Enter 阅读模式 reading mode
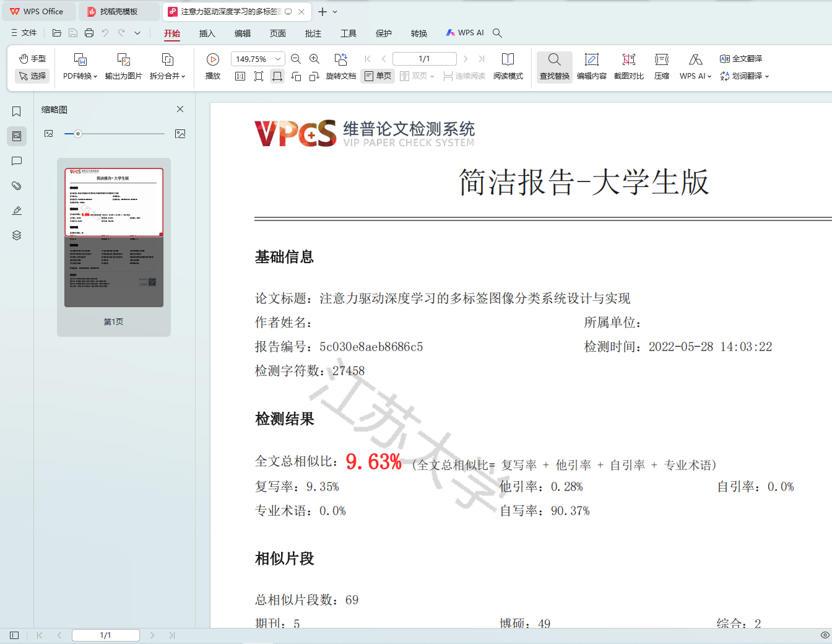The image size is (832, 644). [x=508, y=67]
